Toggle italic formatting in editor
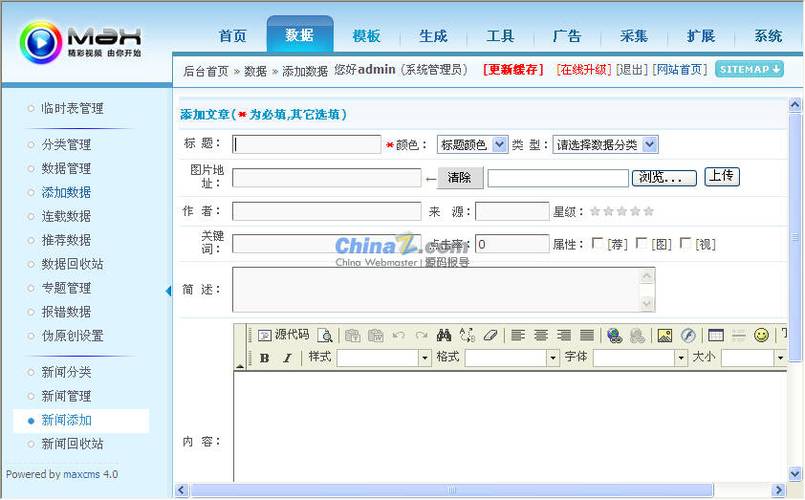805x500 pixels. pyautogui.click(x=288, y=358)
